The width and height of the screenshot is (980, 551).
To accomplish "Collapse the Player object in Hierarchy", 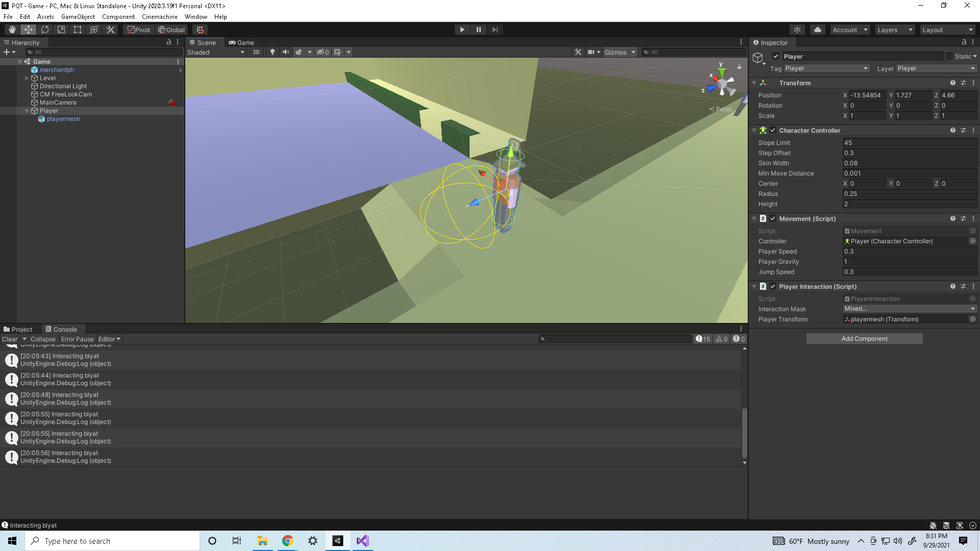I will coord(27,111).
